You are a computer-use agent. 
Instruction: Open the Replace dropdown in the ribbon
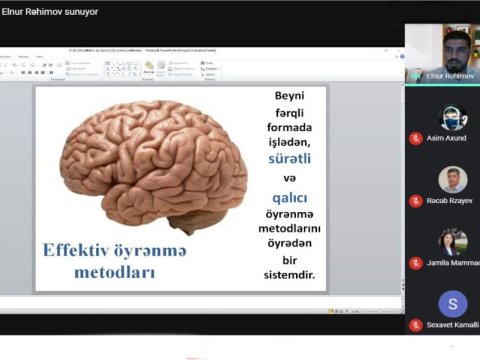point(209,69)
